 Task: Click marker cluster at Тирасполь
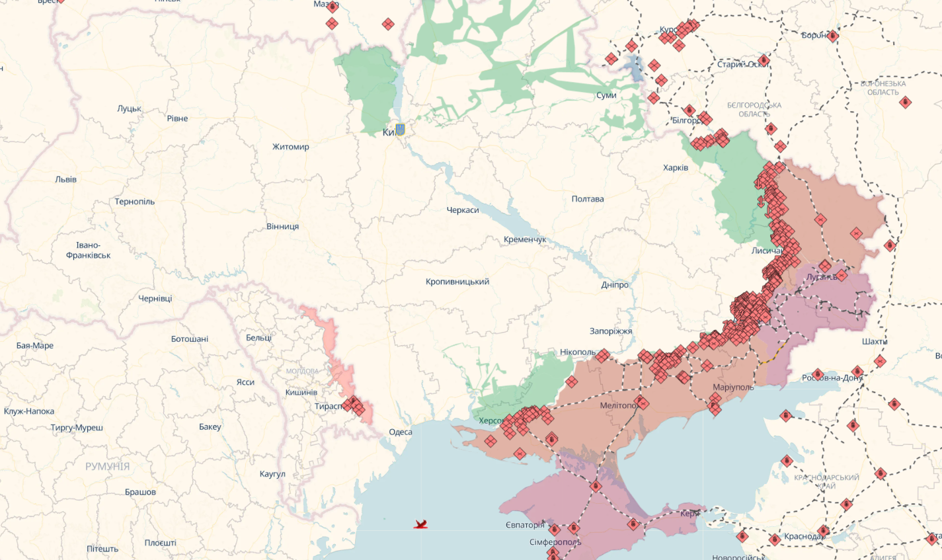point(354,405)
